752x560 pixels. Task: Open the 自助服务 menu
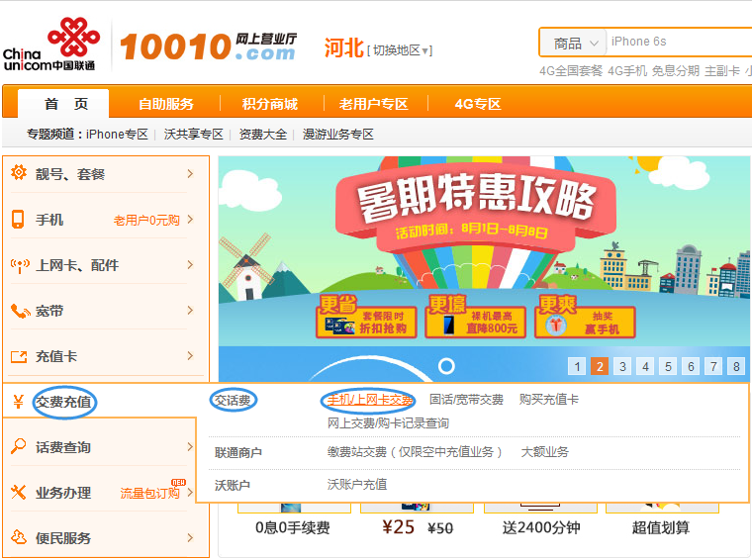point(166,104)
